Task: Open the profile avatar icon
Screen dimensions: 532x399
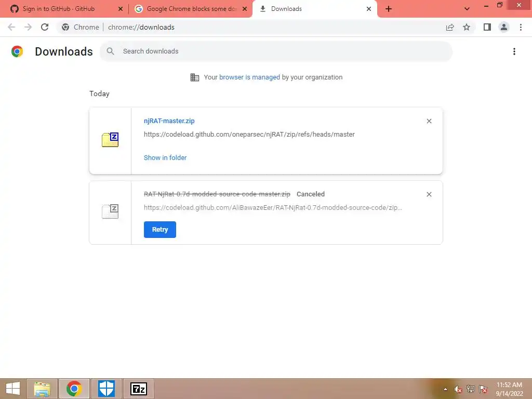Action: (504, 27)
